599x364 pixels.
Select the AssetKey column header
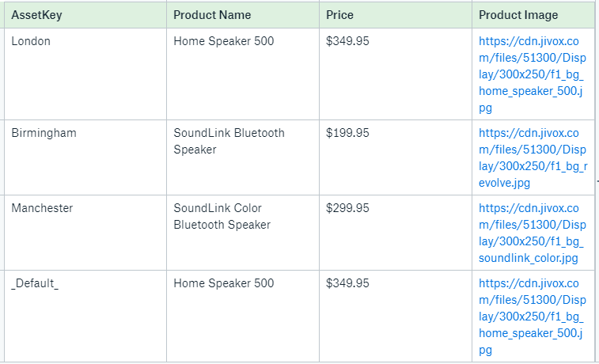point(85,15)
